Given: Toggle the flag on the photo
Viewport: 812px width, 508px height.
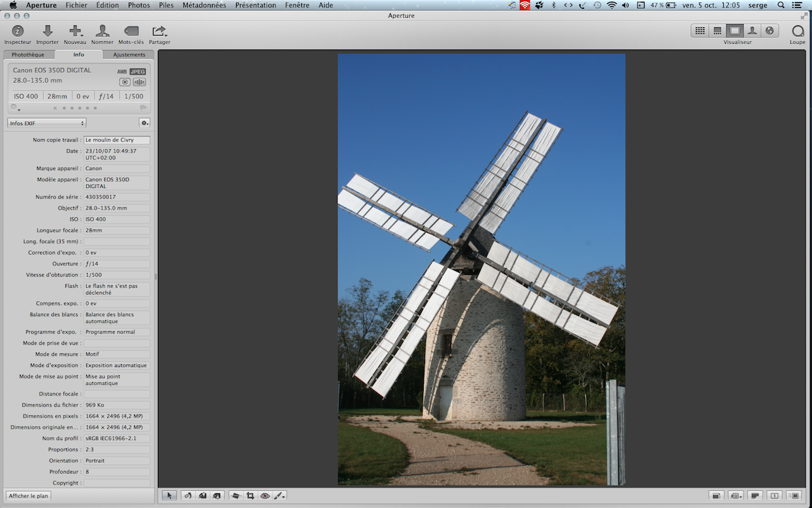Looking at the screenshot, I should [x=143, y=108].
